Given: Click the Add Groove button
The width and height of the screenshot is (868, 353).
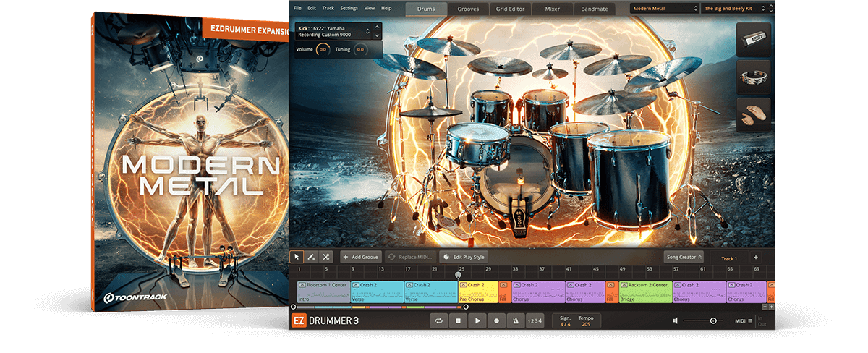Looking at the screenshot, I should [x=361, y=257].
